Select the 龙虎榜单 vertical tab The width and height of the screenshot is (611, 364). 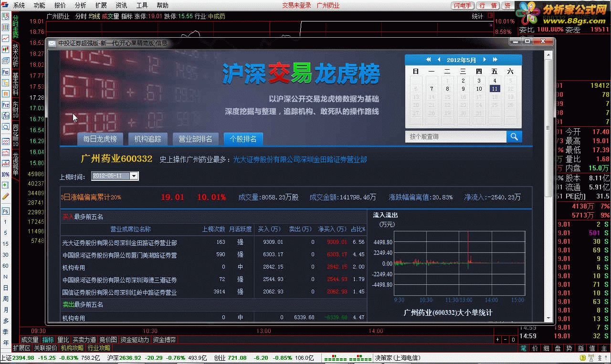tap(15, 164)
